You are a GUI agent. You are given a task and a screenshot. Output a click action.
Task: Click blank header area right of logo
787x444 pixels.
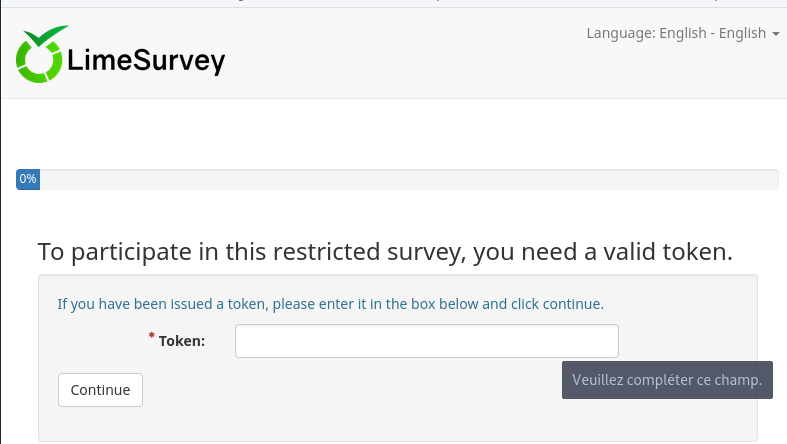click(x=400, y=62)
